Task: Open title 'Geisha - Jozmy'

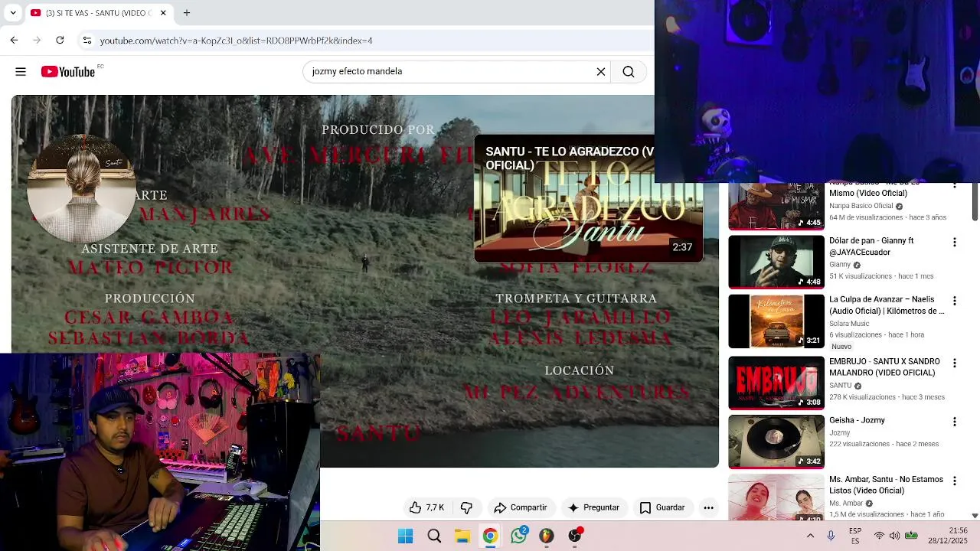Action: click(857, 420)
